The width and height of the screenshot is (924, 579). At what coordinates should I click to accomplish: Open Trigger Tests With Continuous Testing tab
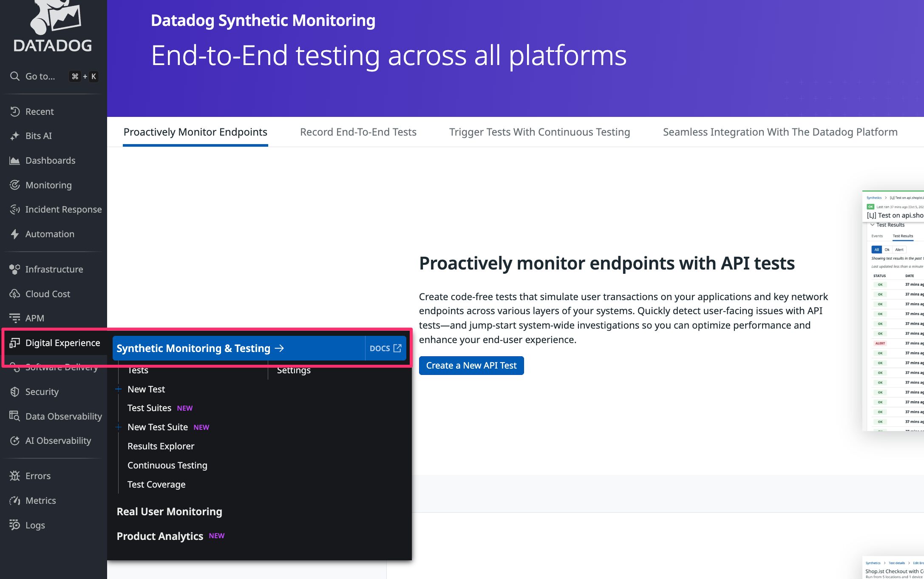539,132
